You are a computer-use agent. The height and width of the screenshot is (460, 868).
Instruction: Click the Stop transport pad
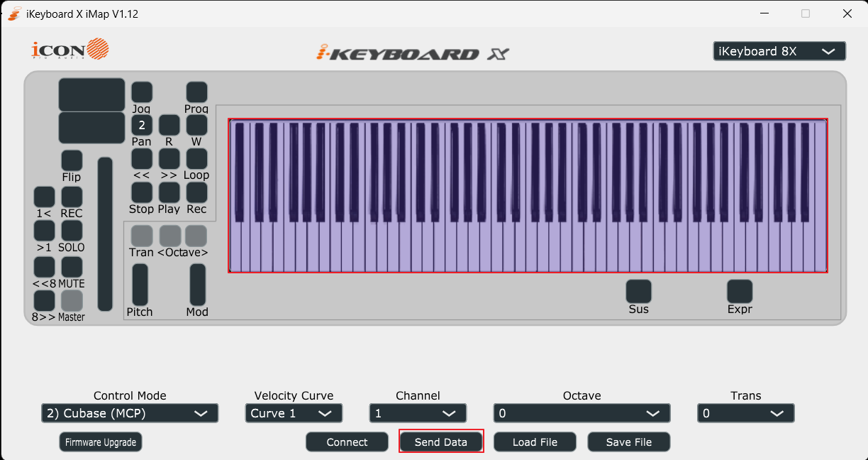pyautogui.click(x=142, y=192)
